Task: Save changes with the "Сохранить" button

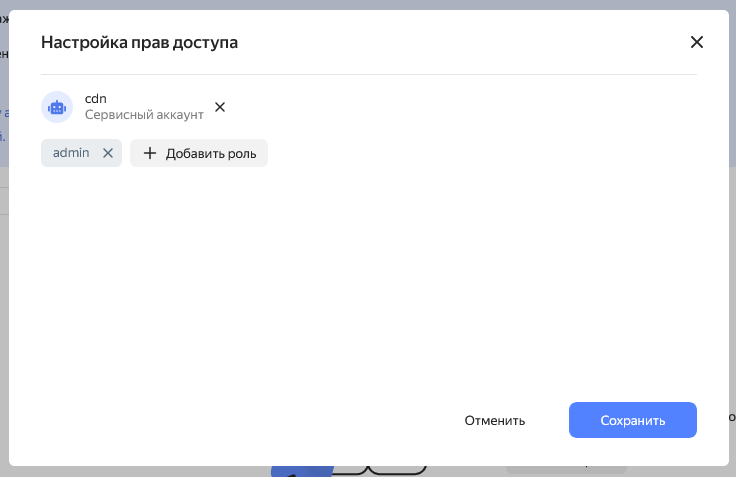Action: pos(632,420)
